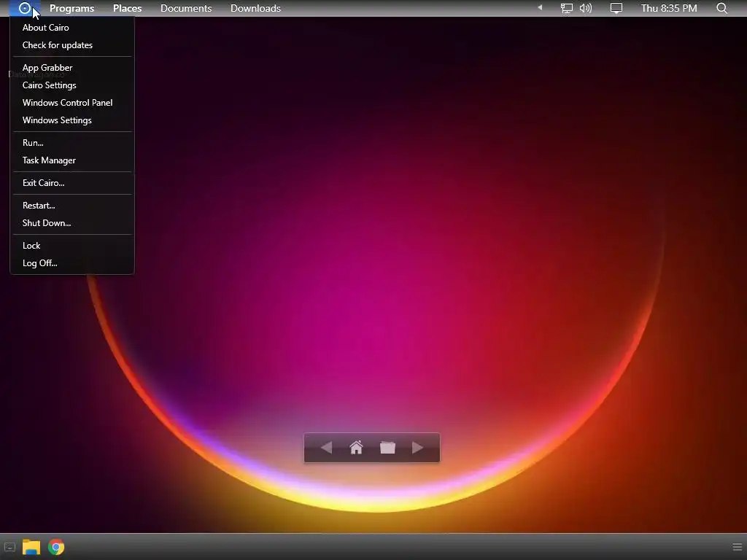
Task: Open the volume control icon
Action: click(x=586, y=8)
